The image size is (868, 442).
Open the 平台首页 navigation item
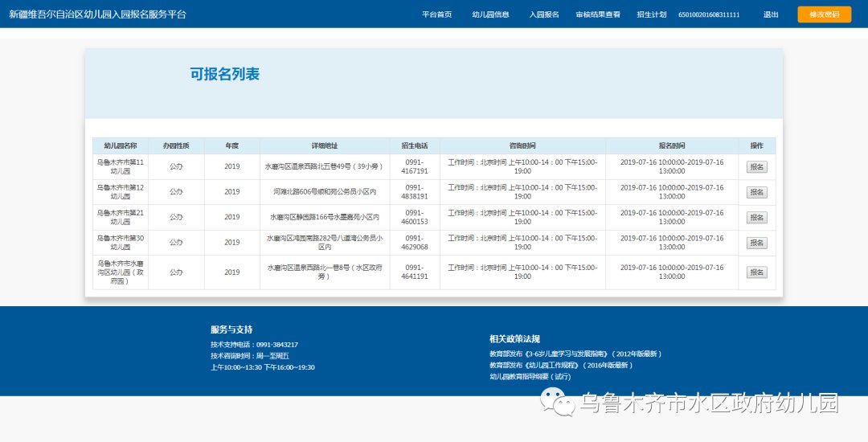point(436,14)
